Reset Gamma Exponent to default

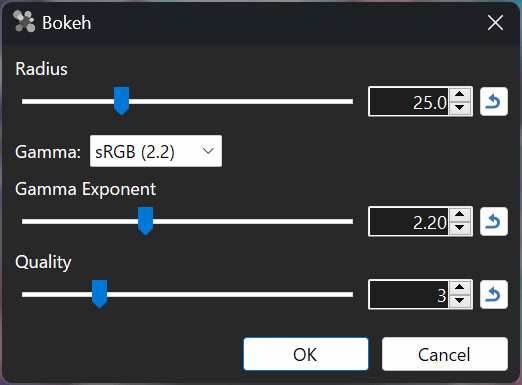(x=494, y=222)
